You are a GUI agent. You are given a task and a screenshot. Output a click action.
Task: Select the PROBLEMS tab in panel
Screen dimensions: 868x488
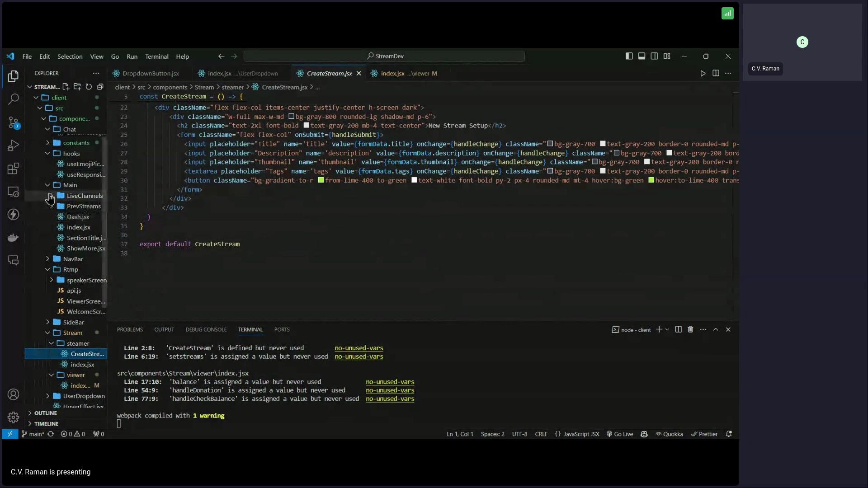[x=130, y=329]
